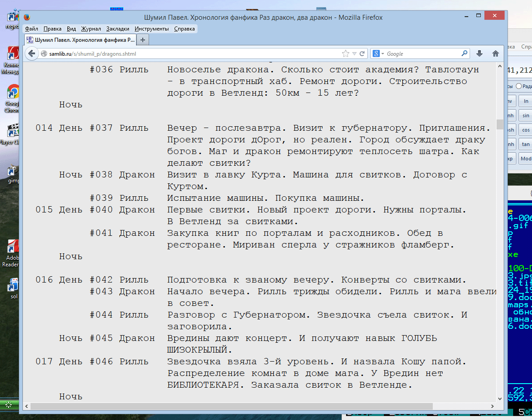Image resolution: width=532 pixels, height=420 pixels.
Task: Open the Google search engine dropdown
Action: pos(378,53)
